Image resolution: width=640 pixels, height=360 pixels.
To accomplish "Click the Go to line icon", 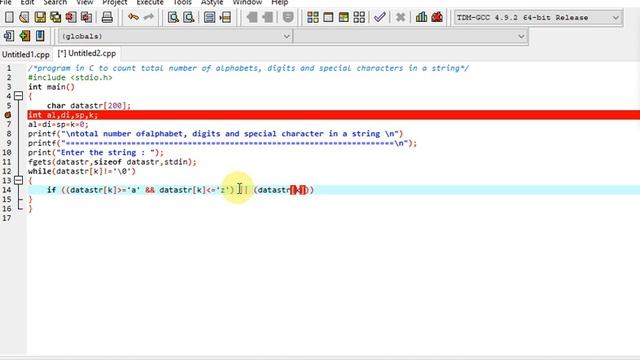I will tap(225, 17).
